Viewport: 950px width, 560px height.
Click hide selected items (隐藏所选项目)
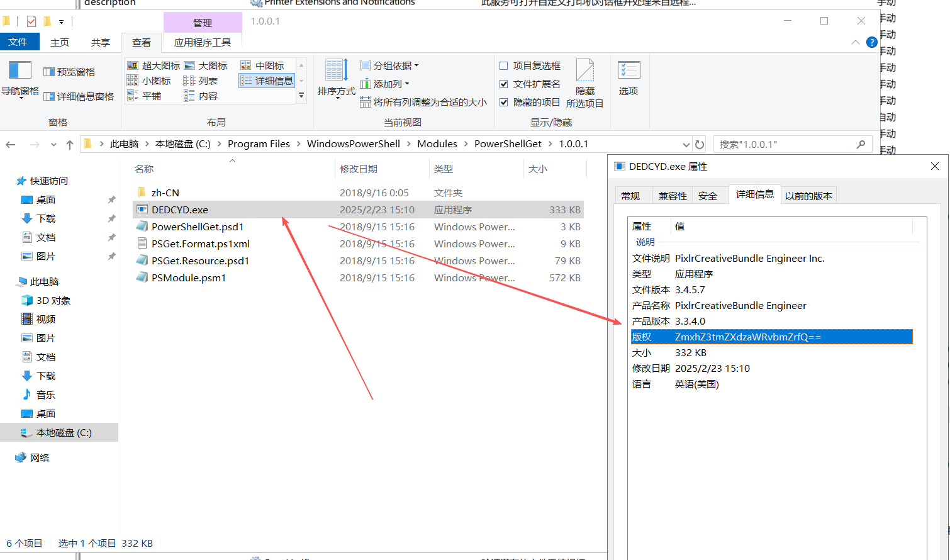tap(584, 84)
